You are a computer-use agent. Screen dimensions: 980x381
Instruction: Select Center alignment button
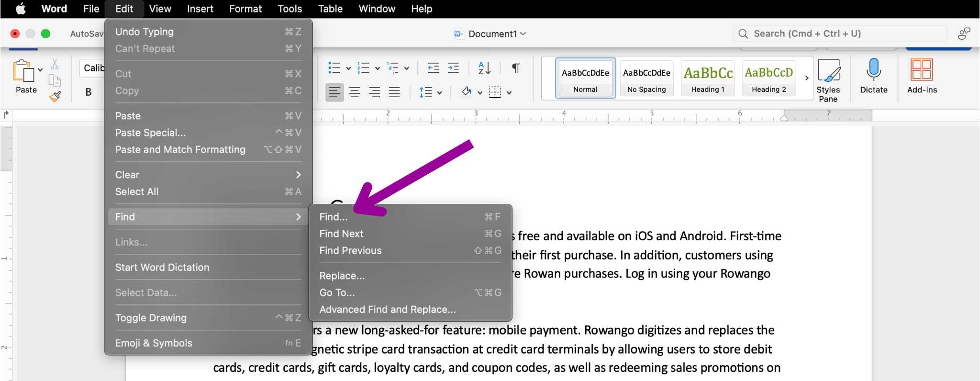click(355, 92)
